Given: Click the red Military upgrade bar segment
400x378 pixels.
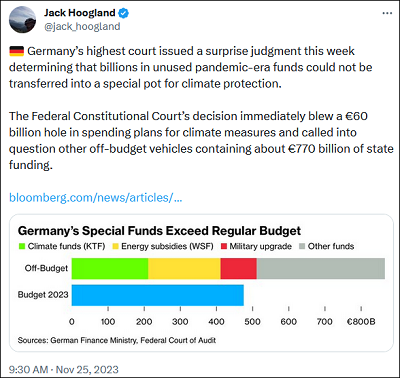Looking at the screenshot, I should (x=239, y=268).
